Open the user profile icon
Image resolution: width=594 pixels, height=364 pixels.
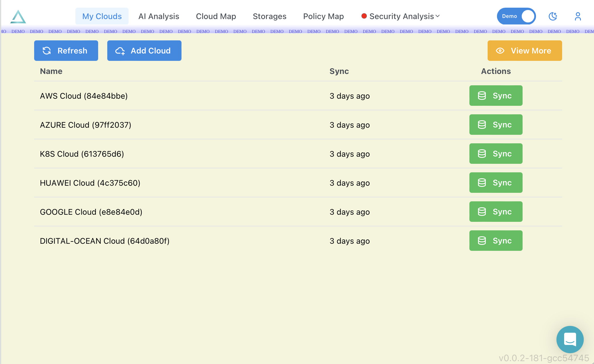578,16
